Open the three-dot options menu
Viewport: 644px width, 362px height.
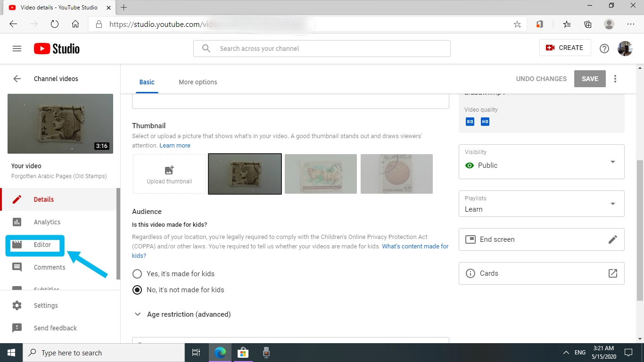[615, 79]
